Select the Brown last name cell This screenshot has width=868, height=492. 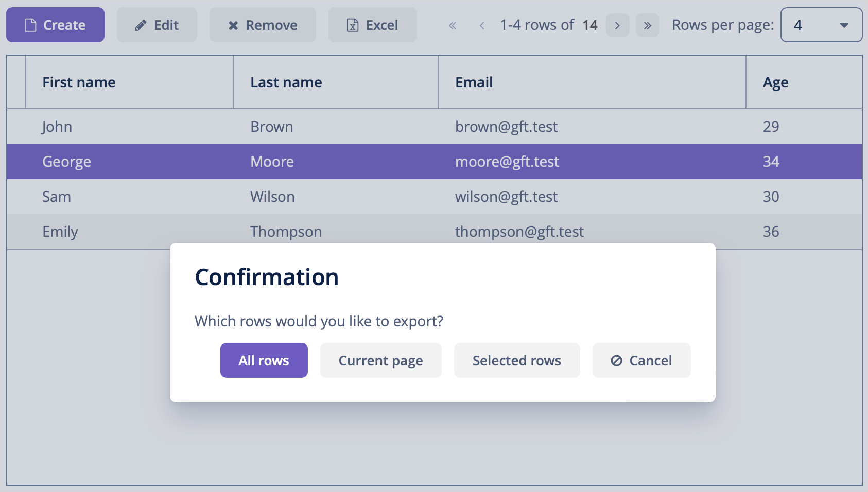(336, 127)
